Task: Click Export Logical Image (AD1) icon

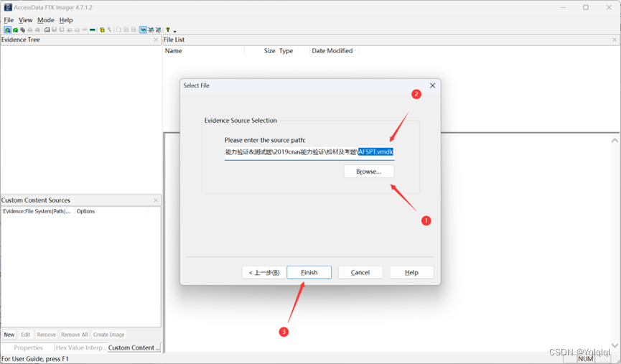Action: [x=62, y=29]
